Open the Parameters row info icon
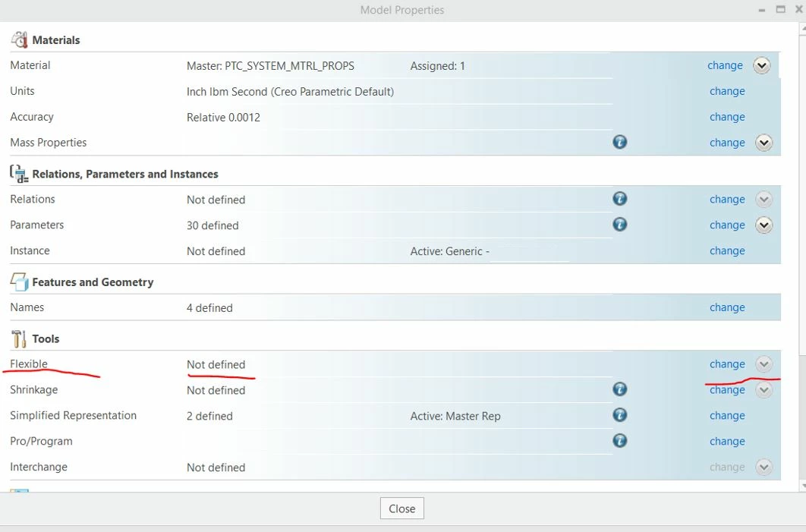The width and height of the screenshot is (806, 532). coord(620,224)
